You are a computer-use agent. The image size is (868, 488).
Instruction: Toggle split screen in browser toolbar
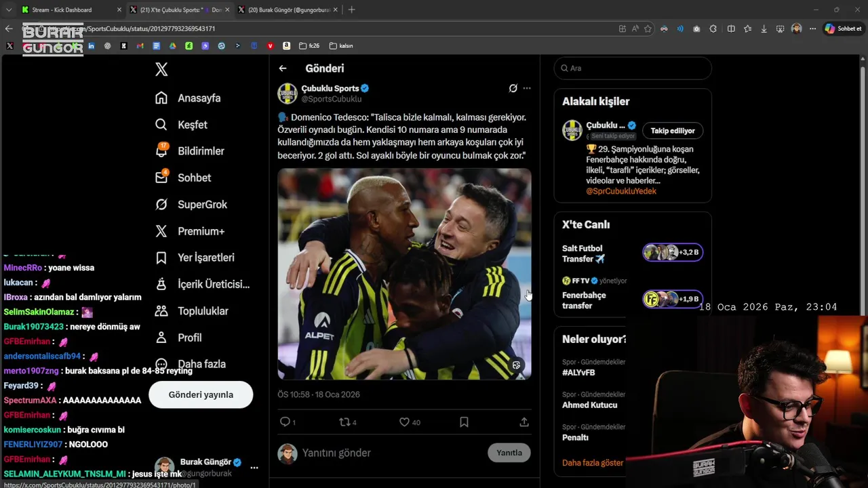coord(731,28)
